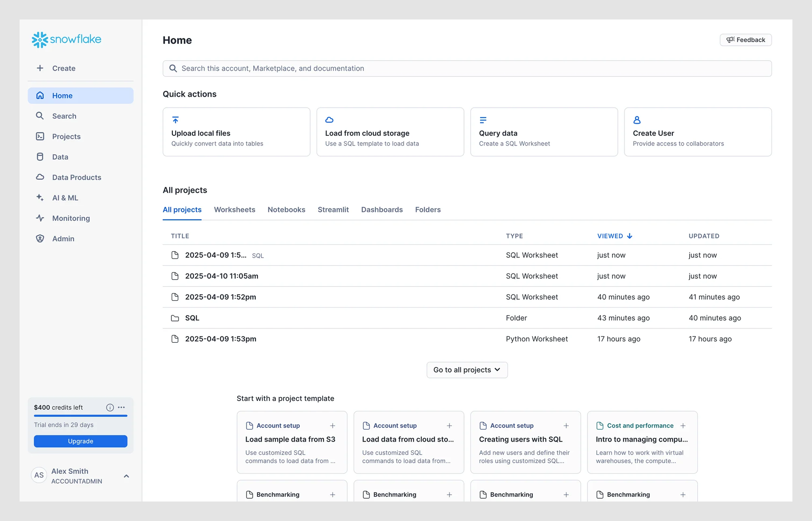Switch to the Worksheets tab
812x521 pixels.
pos(234,209)
